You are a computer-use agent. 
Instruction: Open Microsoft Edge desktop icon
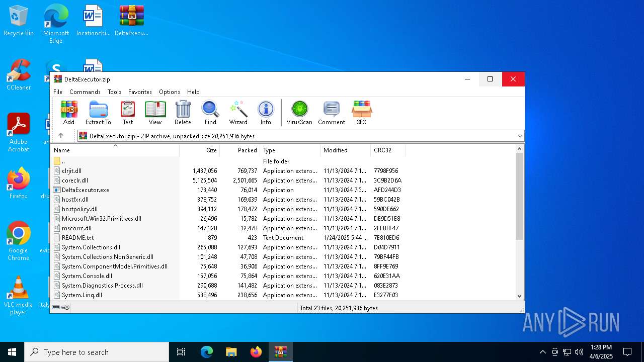[56, 24]
